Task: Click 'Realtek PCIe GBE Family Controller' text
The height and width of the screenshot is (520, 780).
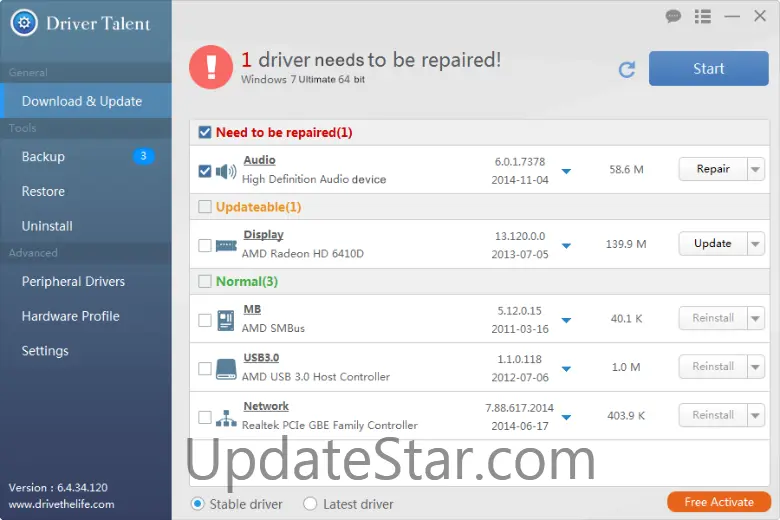Action: (x=329, y=425)
